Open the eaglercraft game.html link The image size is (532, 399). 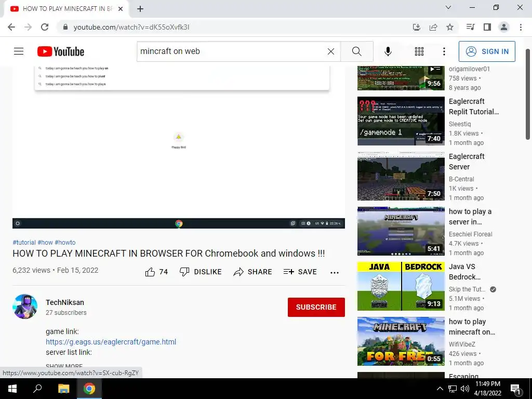click(111, 342)
